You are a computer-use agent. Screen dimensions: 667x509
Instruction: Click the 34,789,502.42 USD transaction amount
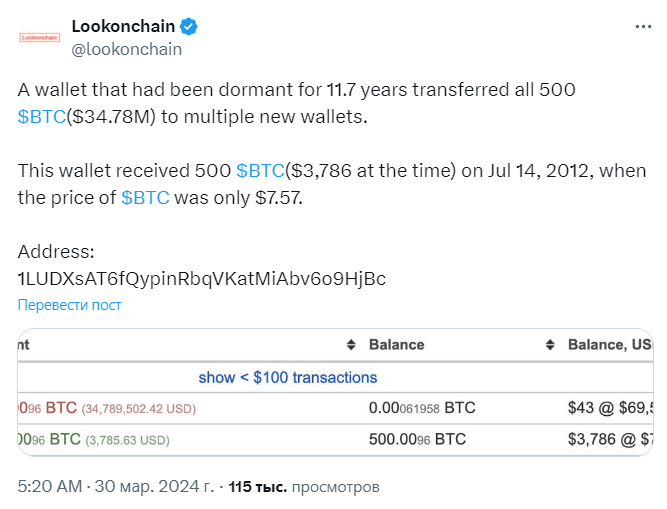click(140, 409)
